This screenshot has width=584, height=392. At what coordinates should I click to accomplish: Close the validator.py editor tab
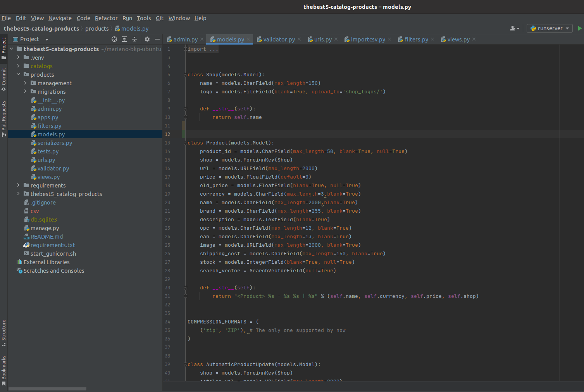pyautogui.click(x=299, y=40)
